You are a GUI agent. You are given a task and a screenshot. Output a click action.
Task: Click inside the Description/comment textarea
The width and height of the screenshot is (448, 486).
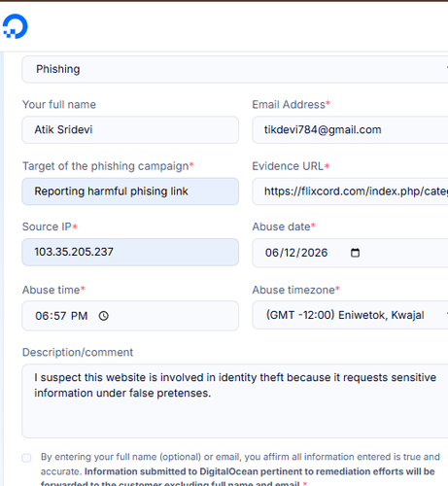click(235, 400)
